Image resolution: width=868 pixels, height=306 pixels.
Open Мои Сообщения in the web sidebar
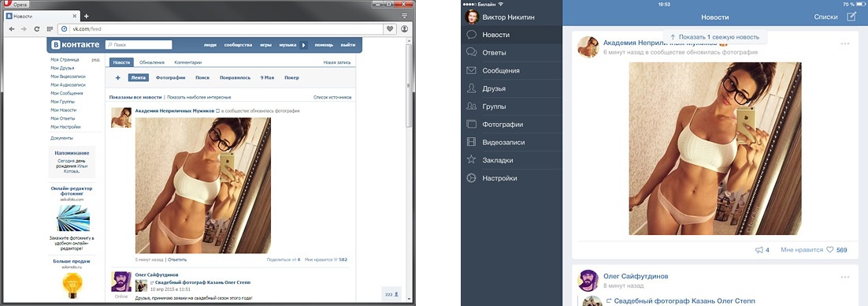(x=66, y=93)
